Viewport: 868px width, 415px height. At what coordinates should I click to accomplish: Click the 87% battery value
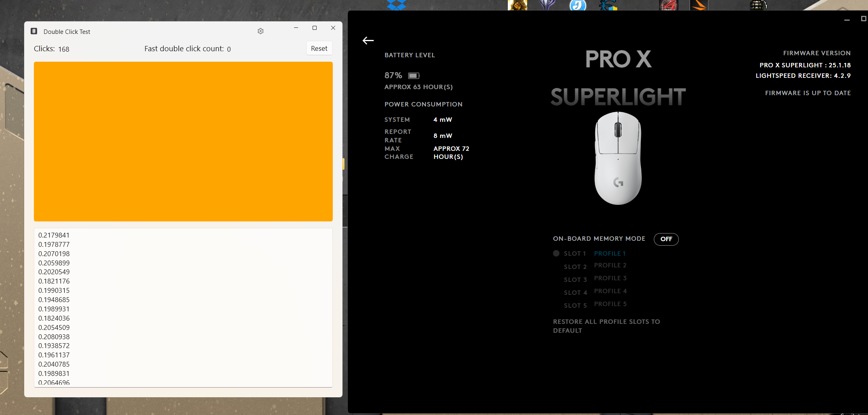tap(393, 75)
